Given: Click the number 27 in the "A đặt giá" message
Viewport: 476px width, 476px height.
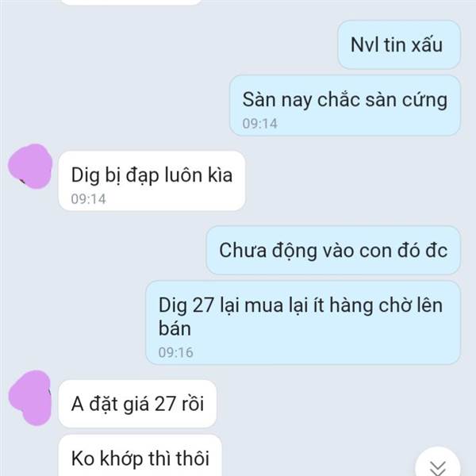Looking at the screenshot, I should tap(165, 404).
